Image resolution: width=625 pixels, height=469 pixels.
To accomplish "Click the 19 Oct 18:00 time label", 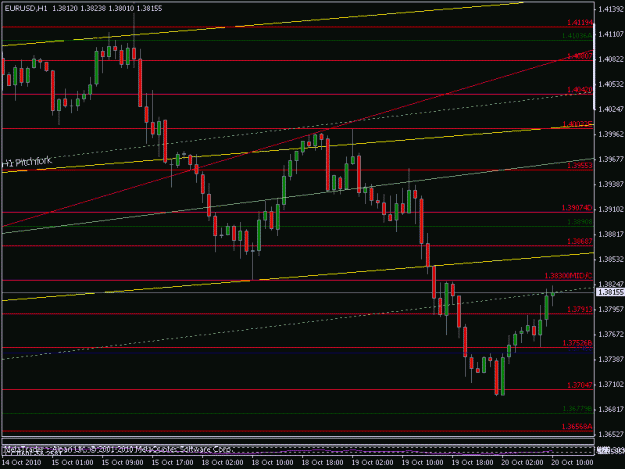I will pos(472,462).
